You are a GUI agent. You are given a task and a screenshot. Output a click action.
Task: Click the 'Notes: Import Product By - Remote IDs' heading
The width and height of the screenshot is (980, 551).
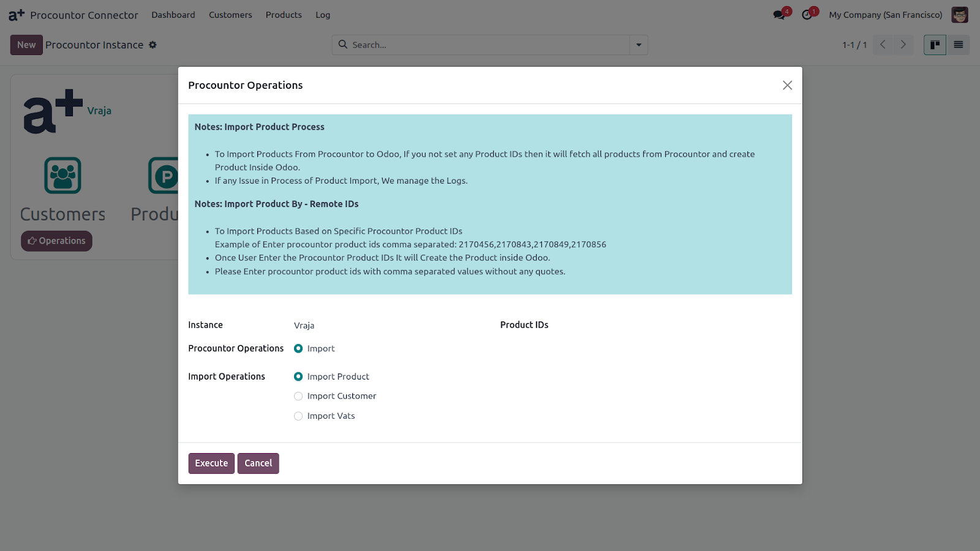click(x=276, y=204)
